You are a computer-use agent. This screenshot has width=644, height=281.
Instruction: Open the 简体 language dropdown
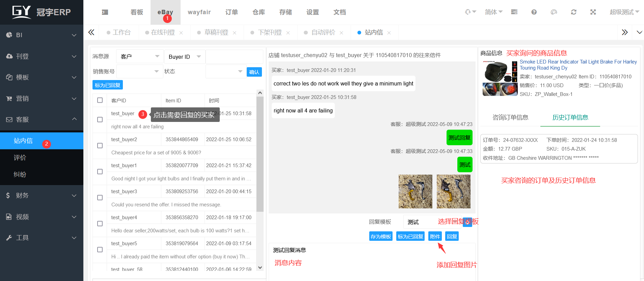[x=493, y=12]
